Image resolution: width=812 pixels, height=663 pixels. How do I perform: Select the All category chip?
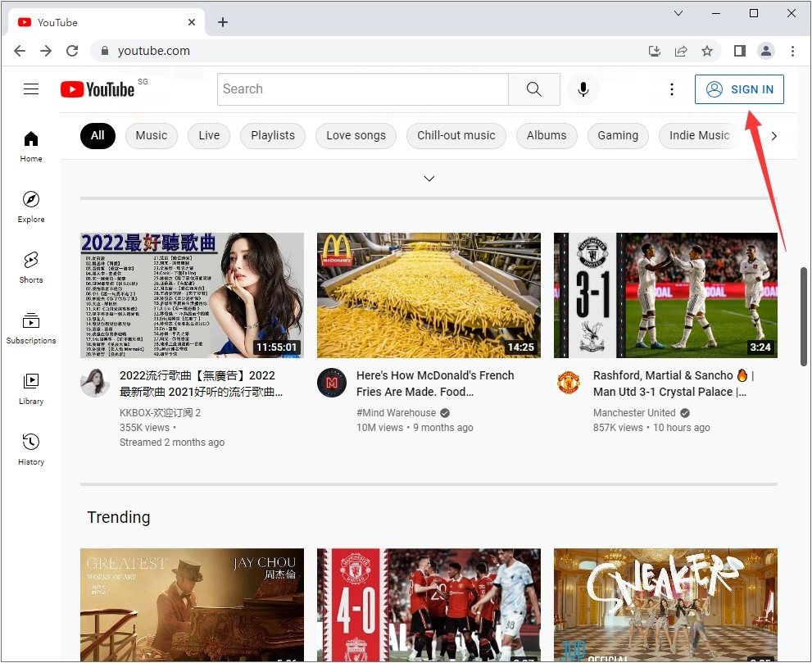coord(98,135)
